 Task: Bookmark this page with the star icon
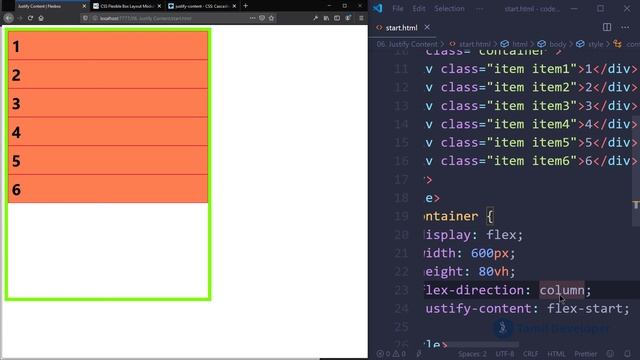271,18
